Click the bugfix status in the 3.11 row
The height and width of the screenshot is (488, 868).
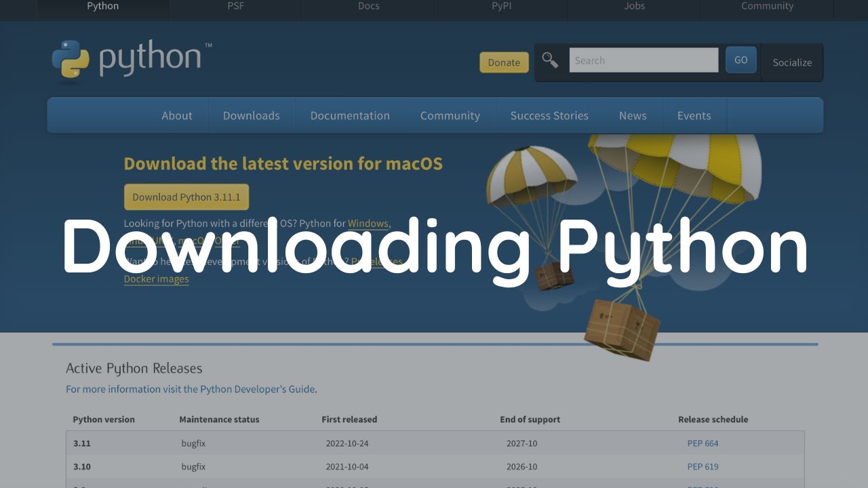pyautogui.click(x=193, y=443)
